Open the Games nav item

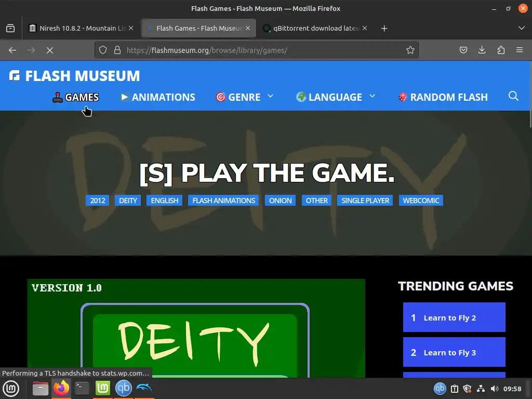tap(76, 97)
